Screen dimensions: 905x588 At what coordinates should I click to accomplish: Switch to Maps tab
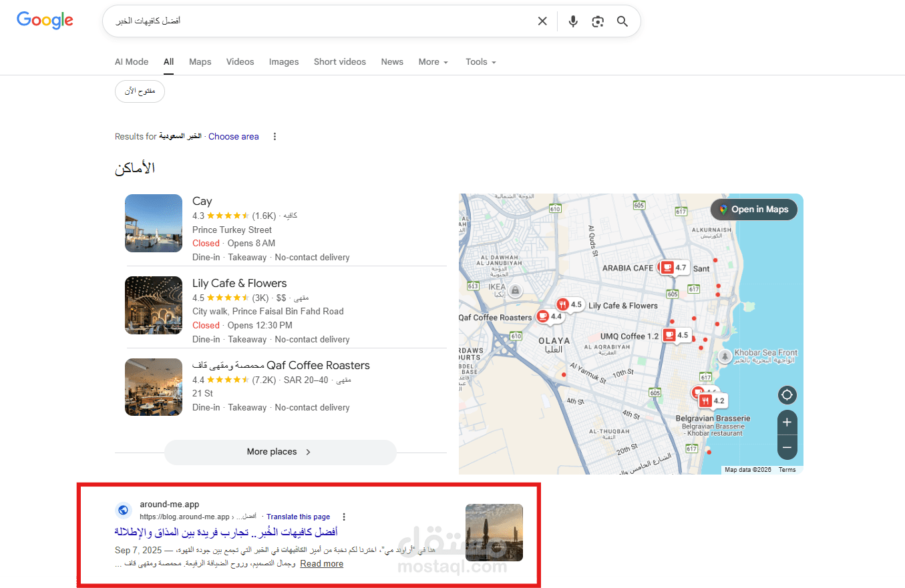pyautogui.click(x=200, y=61)
